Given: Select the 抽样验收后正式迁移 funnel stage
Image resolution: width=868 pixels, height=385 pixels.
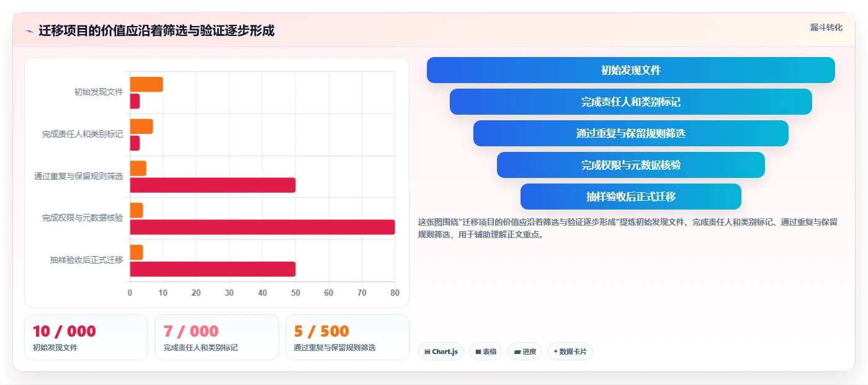Looking at the screenshot, I should click(630, 197).
